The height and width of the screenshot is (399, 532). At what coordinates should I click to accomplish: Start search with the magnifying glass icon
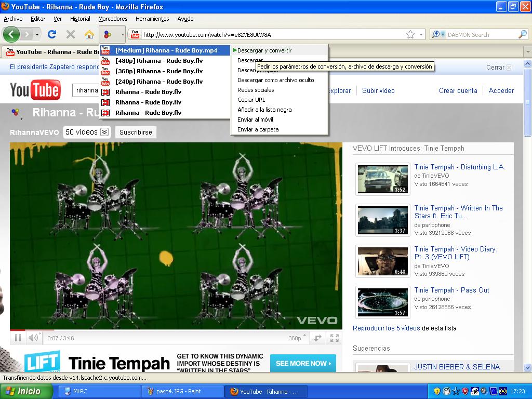coord(523,34)
